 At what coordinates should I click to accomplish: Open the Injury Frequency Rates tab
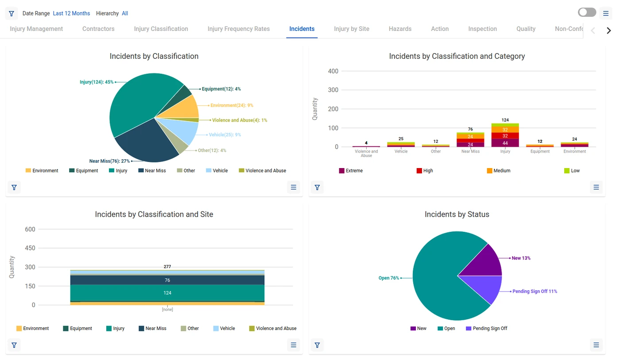tap(239, 29)
